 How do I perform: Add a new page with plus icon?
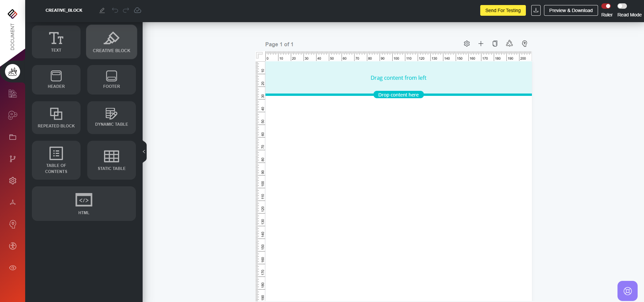(481, 44)
